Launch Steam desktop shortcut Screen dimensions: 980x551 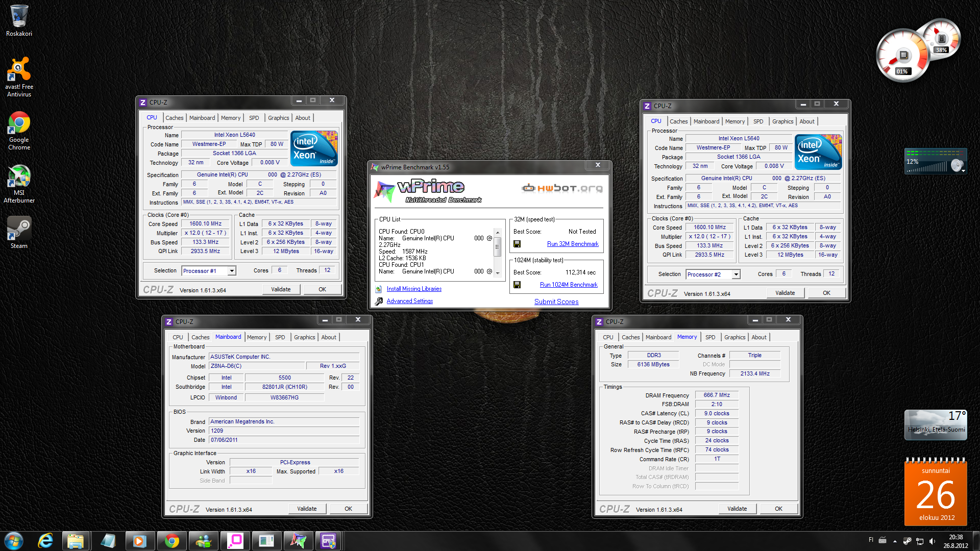pyautogui.click(x=19, y=232)
